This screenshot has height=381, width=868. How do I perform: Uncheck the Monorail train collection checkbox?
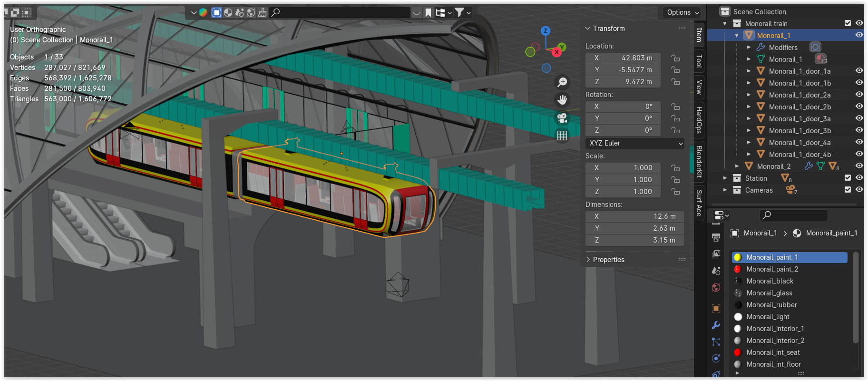click(848, 23)
